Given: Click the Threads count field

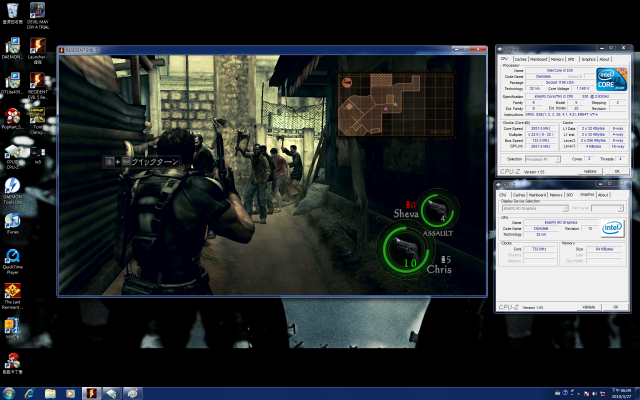Looking at the screenshot, I should [x=620, y=159].
